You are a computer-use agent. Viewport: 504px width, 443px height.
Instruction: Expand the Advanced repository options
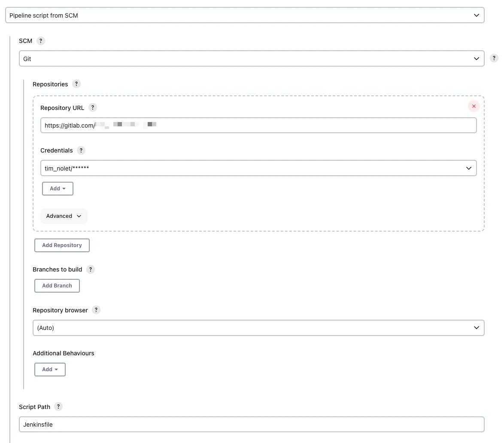(x=64, y=216)
